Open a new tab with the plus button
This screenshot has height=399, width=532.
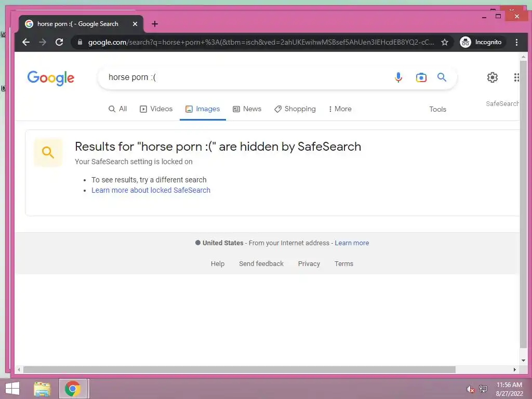point(155,24)
